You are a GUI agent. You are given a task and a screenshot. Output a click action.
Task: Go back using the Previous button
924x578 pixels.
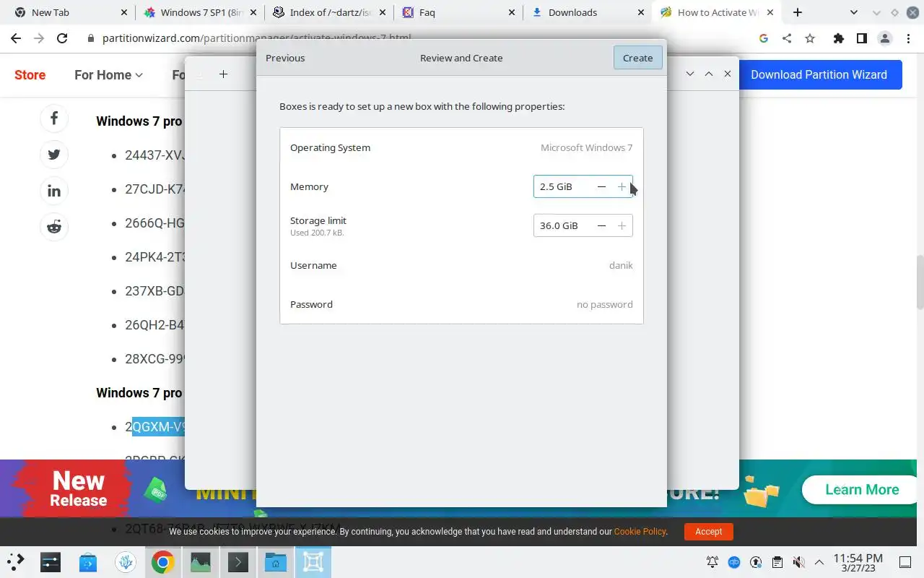point(285,58)
